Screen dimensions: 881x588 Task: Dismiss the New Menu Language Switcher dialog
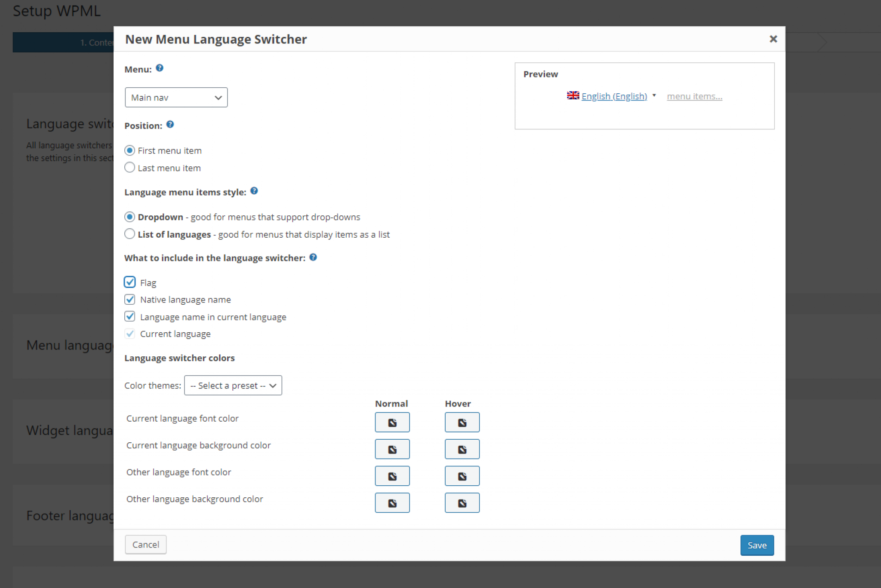773,39
